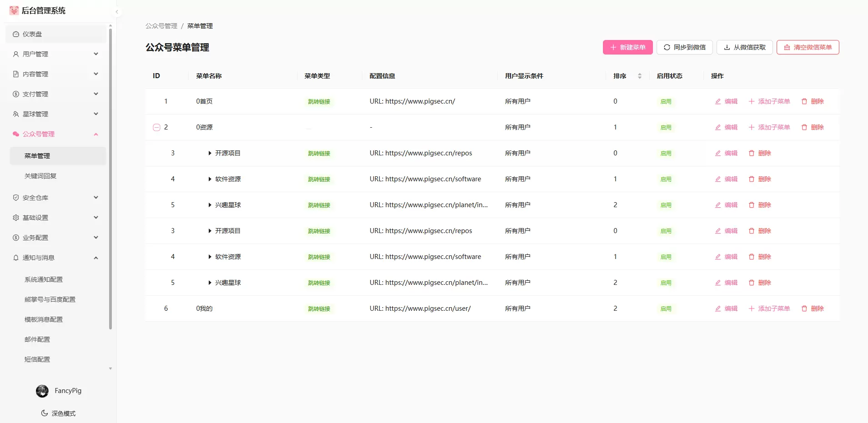Collapse row 0资源 with minus icon

pos(156,127)
